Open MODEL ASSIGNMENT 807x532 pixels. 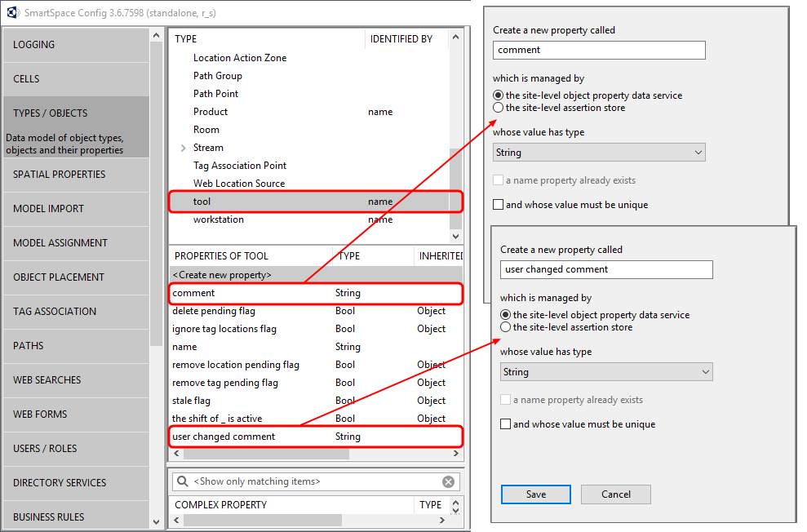(76, 243)
